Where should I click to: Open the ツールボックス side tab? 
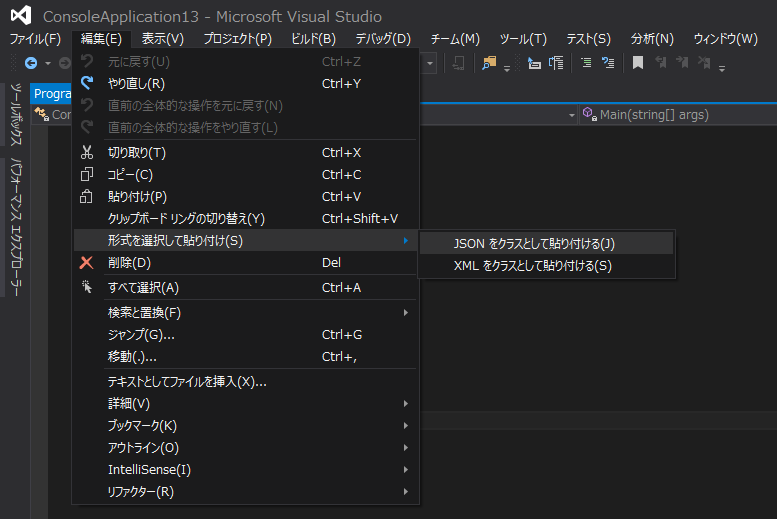pyautogui.click(x=16, y=115)
